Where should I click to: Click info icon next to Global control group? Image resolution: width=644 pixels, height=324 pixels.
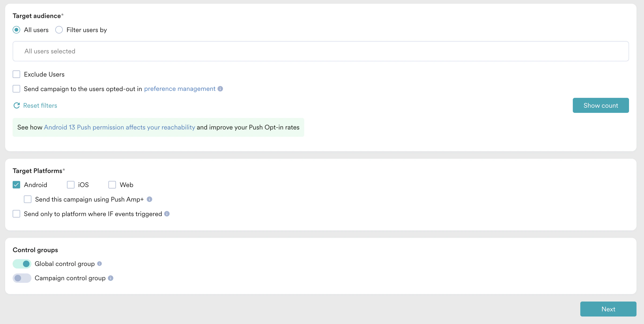point(99,264)
